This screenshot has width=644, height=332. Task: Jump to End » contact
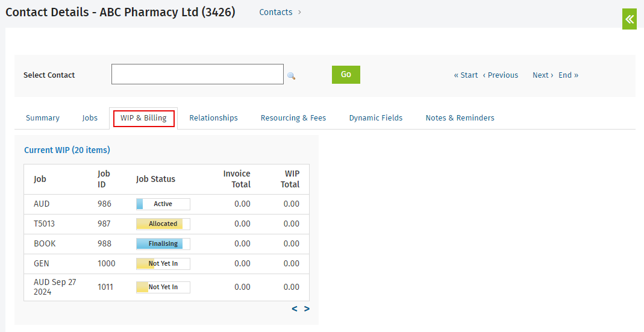point(569,75)
